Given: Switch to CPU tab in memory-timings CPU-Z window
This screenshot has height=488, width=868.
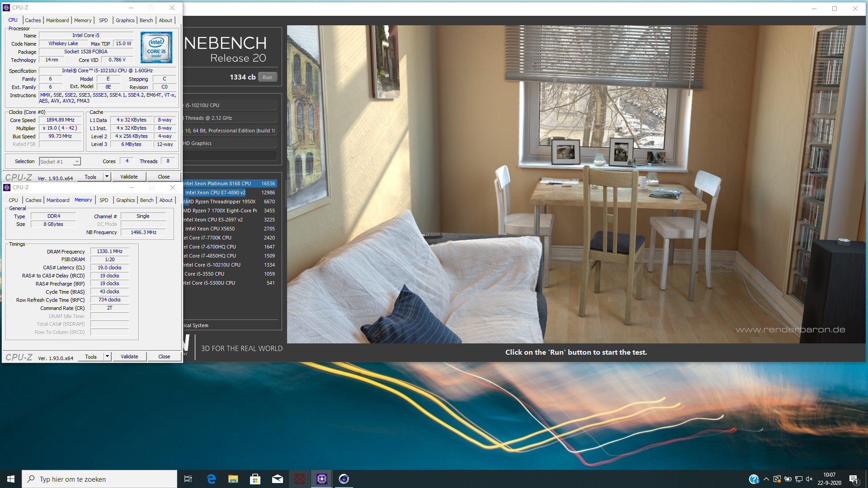Looking at the screenshot, I should 14,200.
